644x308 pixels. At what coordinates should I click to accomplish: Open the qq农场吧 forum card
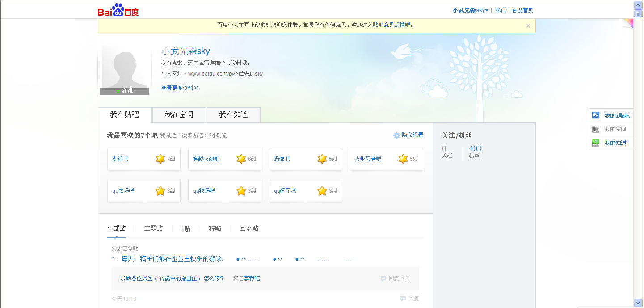(x=144, y=191)
